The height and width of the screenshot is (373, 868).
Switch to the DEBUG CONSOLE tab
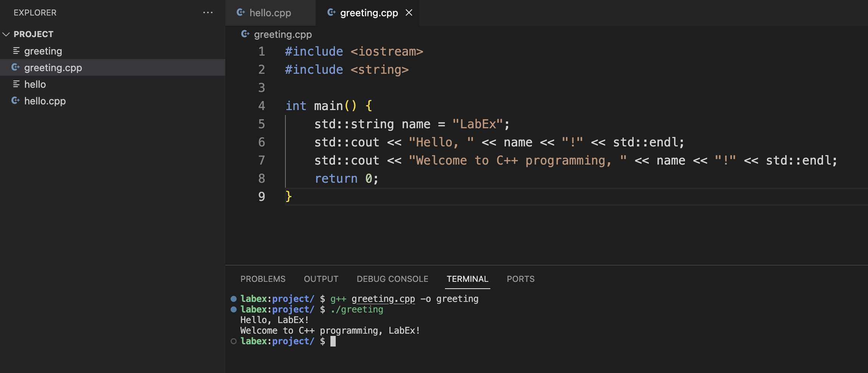(392, 279)
